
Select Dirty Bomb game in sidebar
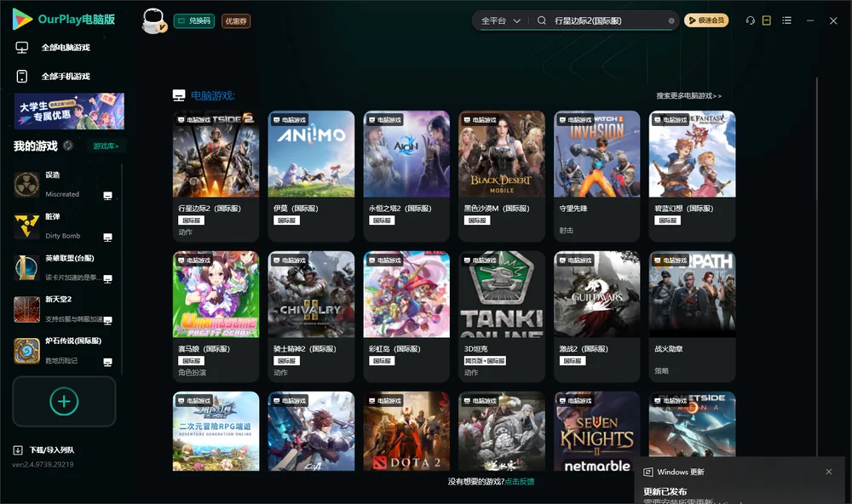(62, 226)
